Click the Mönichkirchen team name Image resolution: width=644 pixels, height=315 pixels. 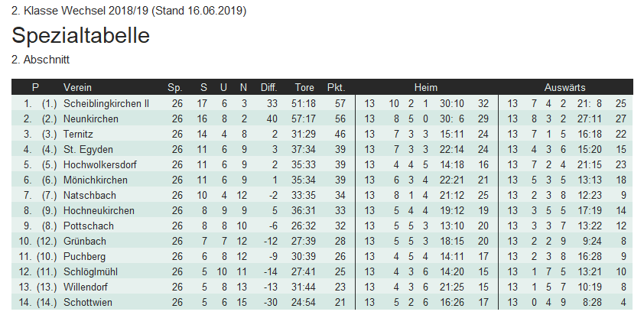pyautogui.click(x=96, y=180)
